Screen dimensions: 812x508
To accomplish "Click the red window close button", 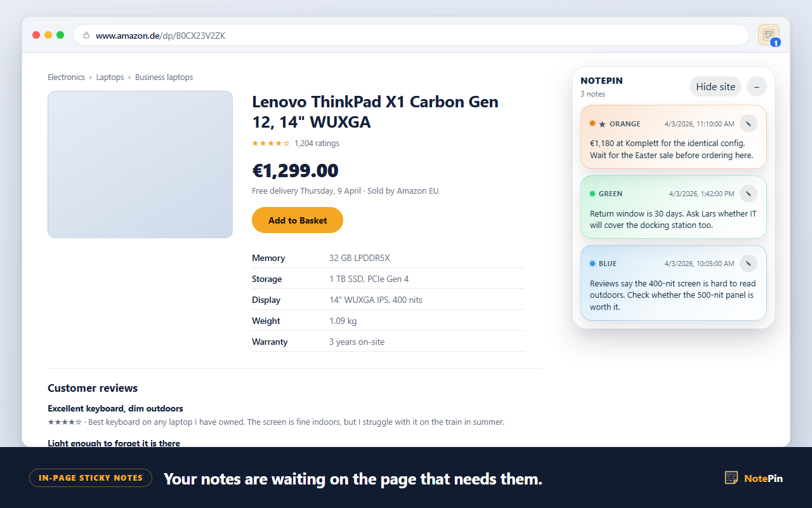I will (x=36, y=35).
